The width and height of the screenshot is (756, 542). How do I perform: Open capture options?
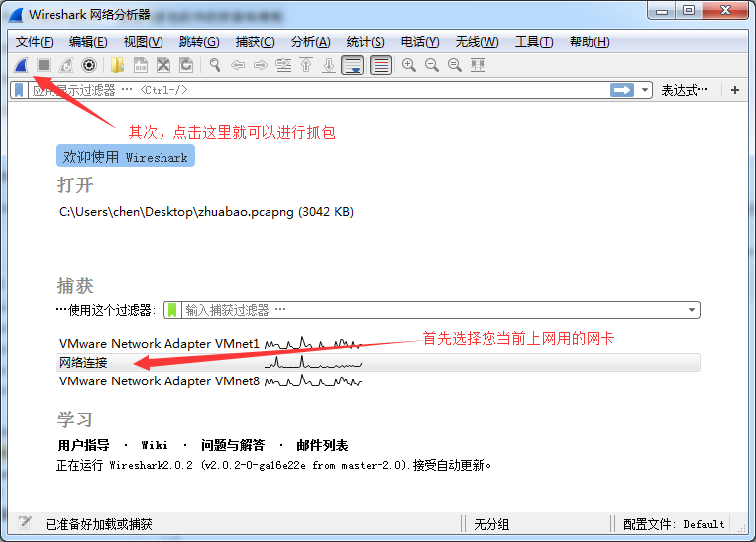[x=89, y=65]
